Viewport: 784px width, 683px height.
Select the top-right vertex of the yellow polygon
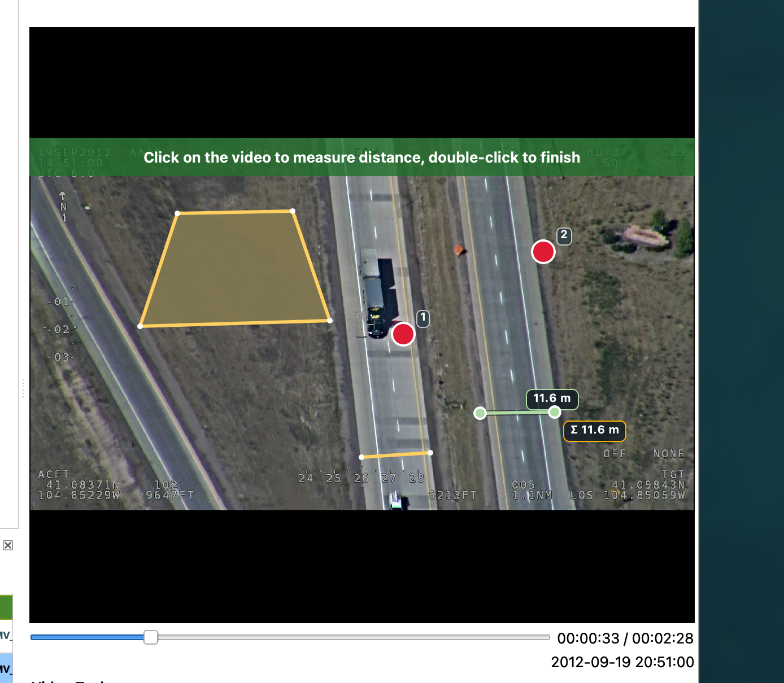pyautogui.click(x=293, y=211)
